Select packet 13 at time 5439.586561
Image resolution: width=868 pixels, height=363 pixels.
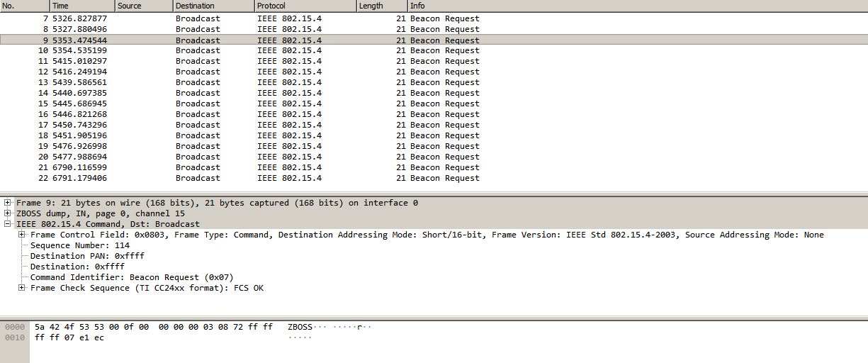pos(434,82)
